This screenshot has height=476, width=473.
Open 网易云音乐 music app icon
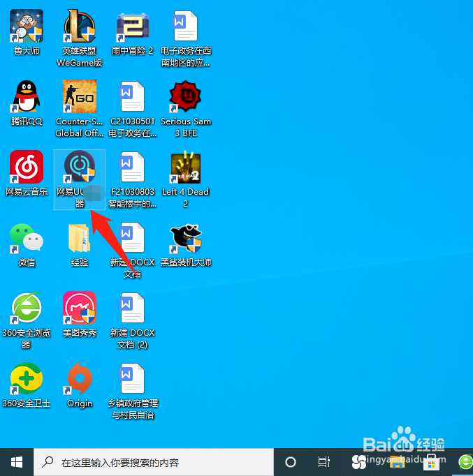(27, 167)
